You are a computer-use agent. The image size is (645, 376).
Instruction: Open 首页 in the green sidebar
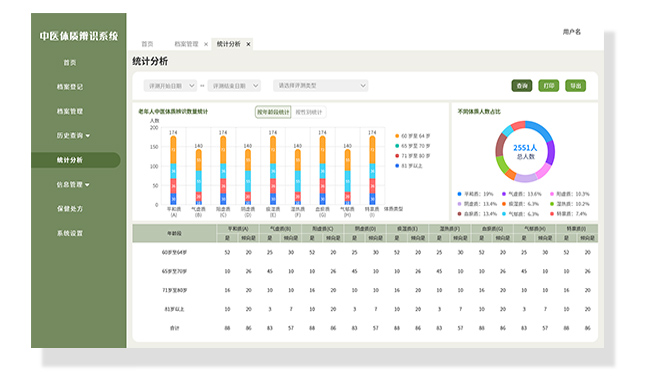[70, 63]
